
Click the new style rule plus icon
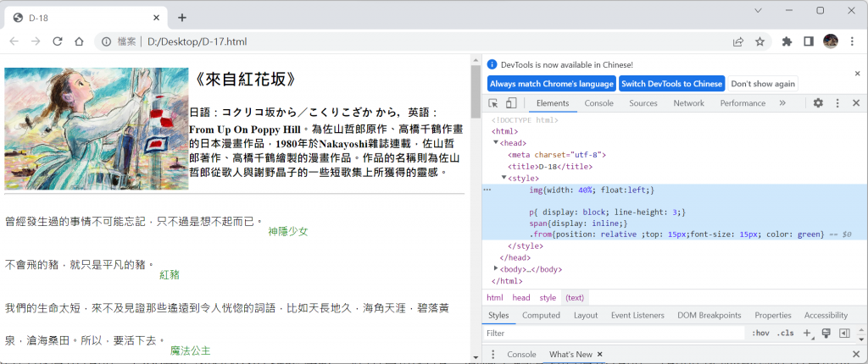click(807, 333)
